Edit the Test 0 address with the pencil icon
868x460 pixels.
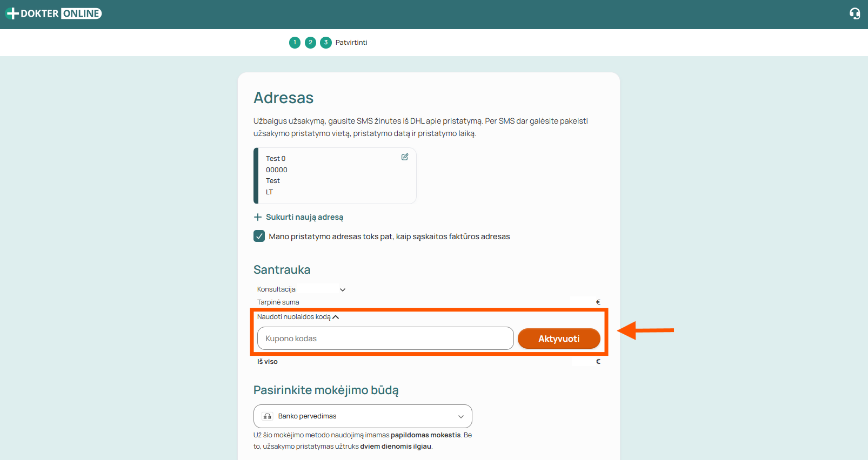pyautogui.click(x=405, y=157)
